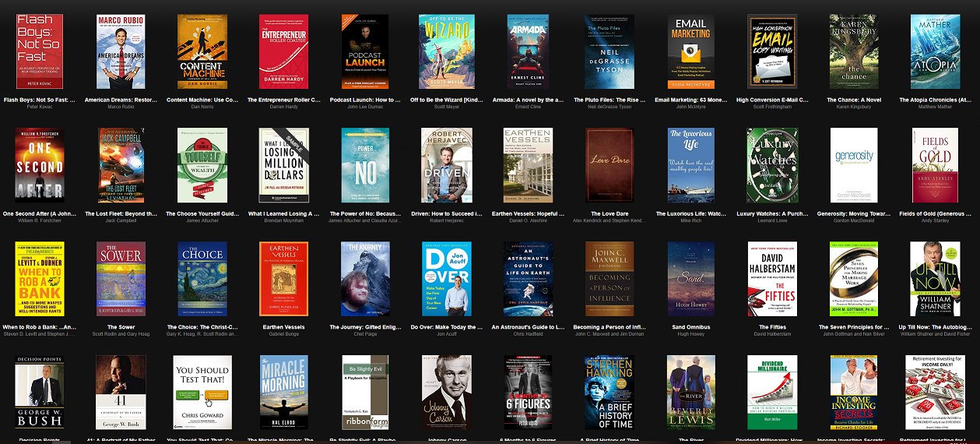Screen dimensions: 980x444
Task: Open Jon Acuff's Do Over book cover
Action: click(x=447, y=279)
